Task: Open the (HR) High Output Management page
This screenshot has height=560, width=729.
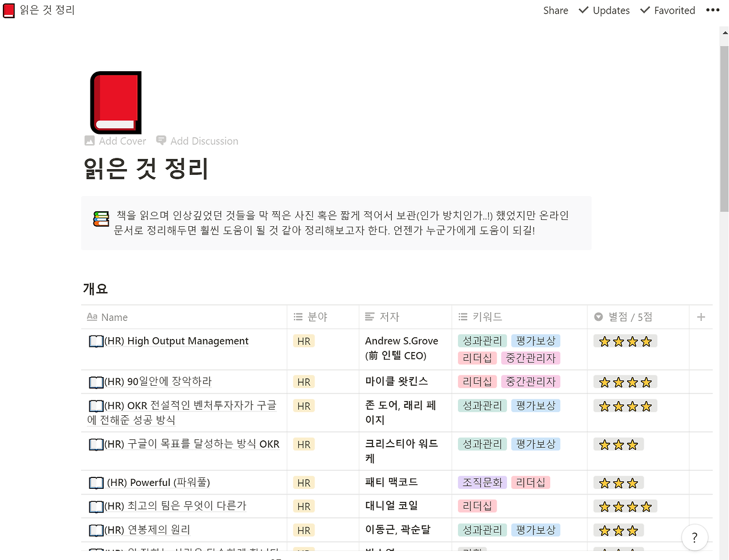Action: [x=177, y=341]
